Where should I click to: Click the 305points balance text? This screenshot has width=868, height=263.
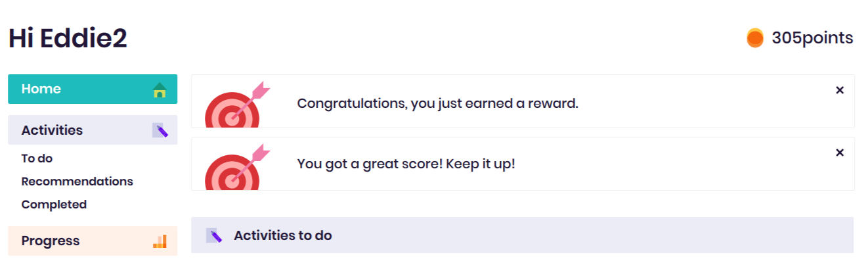pos(812,38)
